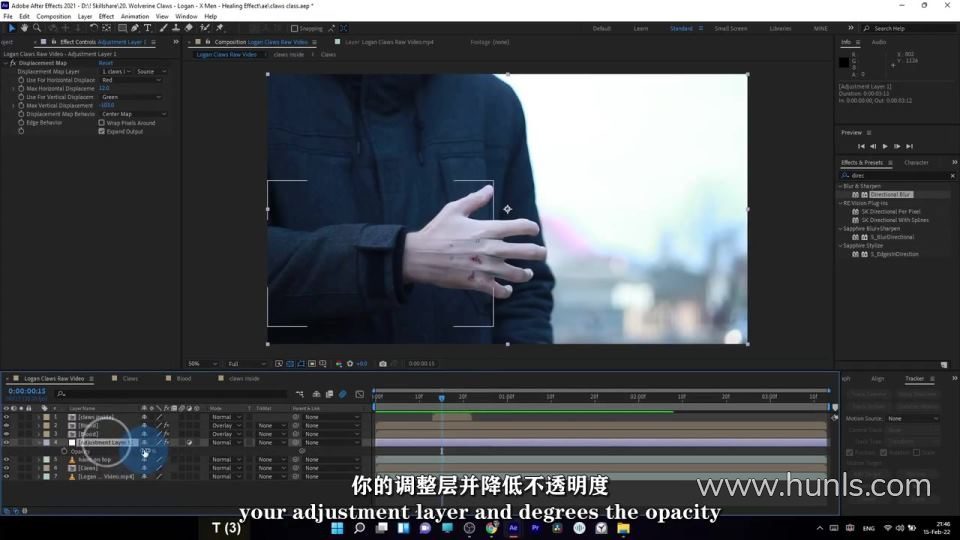Screen dimensions: 960x540
Task: Toggle the motion blur timeline switch
Action: coord(343,394)
